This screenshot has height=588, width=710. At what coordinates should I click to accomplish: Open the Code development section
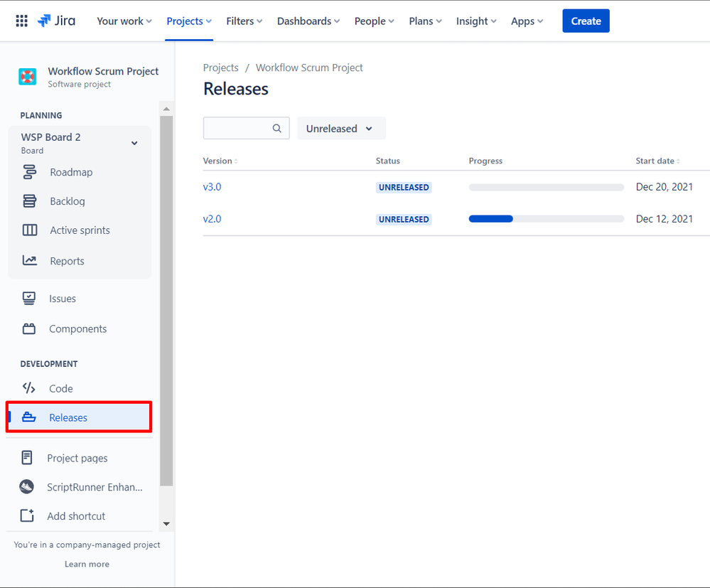60,389
